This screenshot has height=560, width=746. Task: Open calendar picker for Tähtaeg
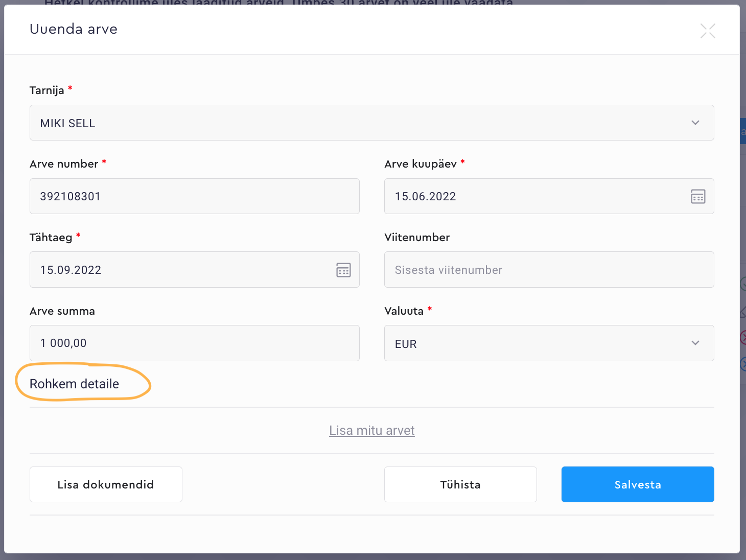click(x=343, y=270)
